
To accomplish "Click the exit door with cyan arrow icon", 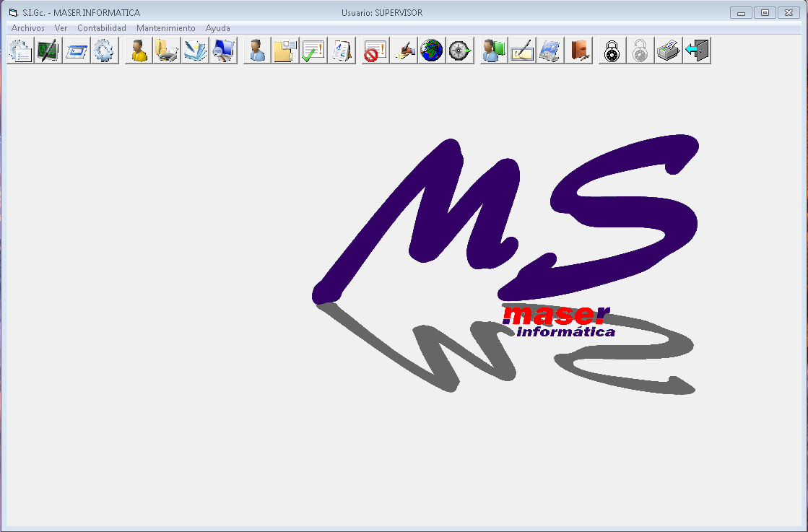I will pyautogui.click(x=698, y=51).
